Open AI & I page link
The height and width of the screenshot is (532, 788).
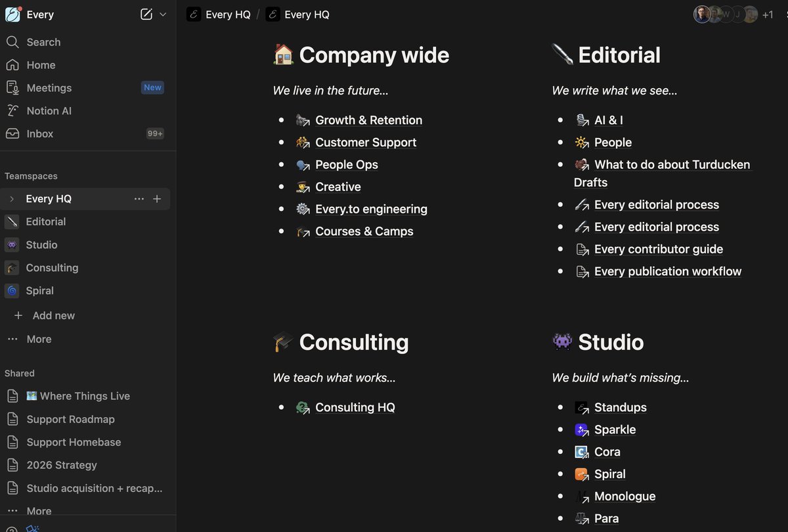609,120
